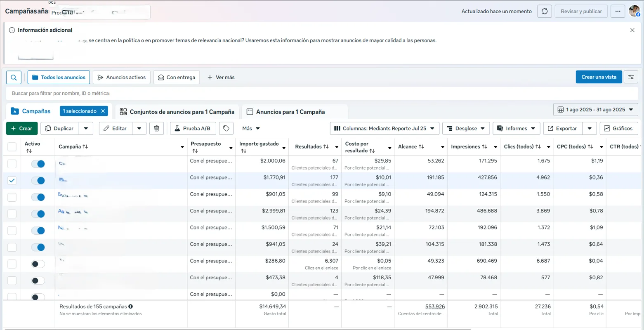
Task: Switch to Conjuntos de anuncios tab
Action: click(x=177, y=112)
